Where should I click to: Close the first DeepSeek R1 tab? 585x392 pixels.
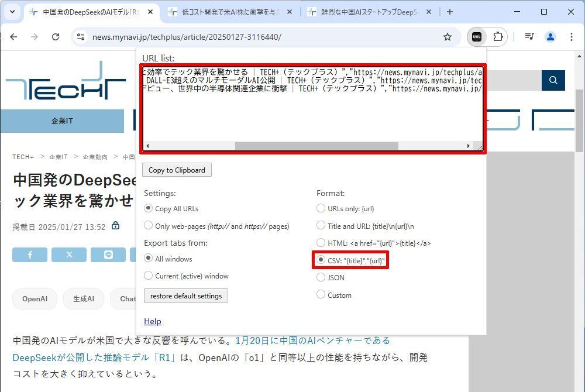click(150, 12)
